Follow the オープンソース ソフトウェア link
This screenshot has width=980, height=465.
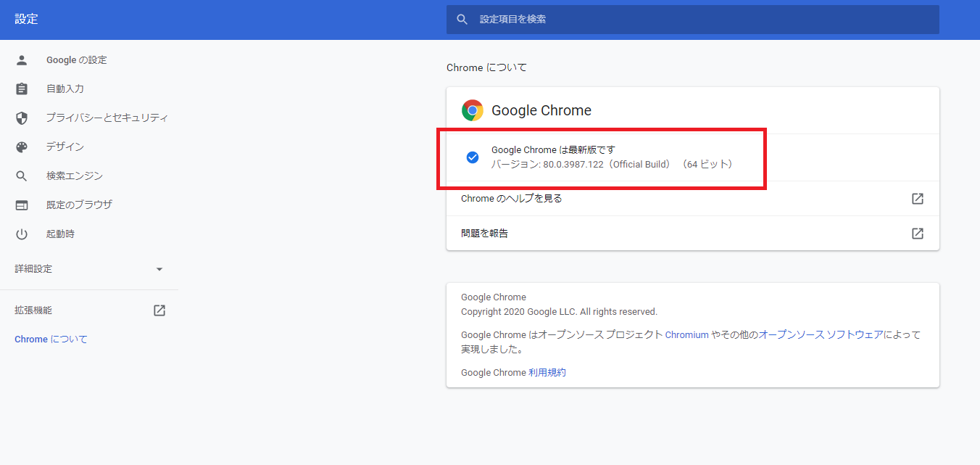tap(821, 335)
